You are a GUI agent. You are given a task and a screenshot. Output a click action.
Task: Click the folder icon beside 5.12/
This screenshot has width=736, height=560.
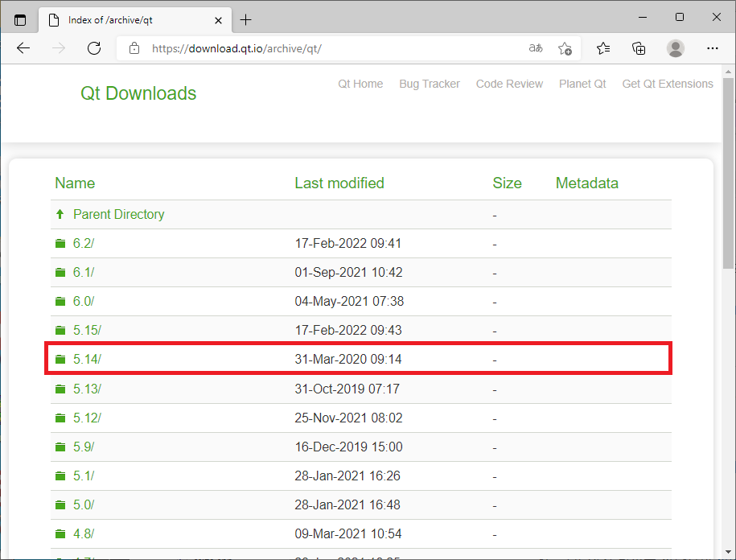(60, 418)
